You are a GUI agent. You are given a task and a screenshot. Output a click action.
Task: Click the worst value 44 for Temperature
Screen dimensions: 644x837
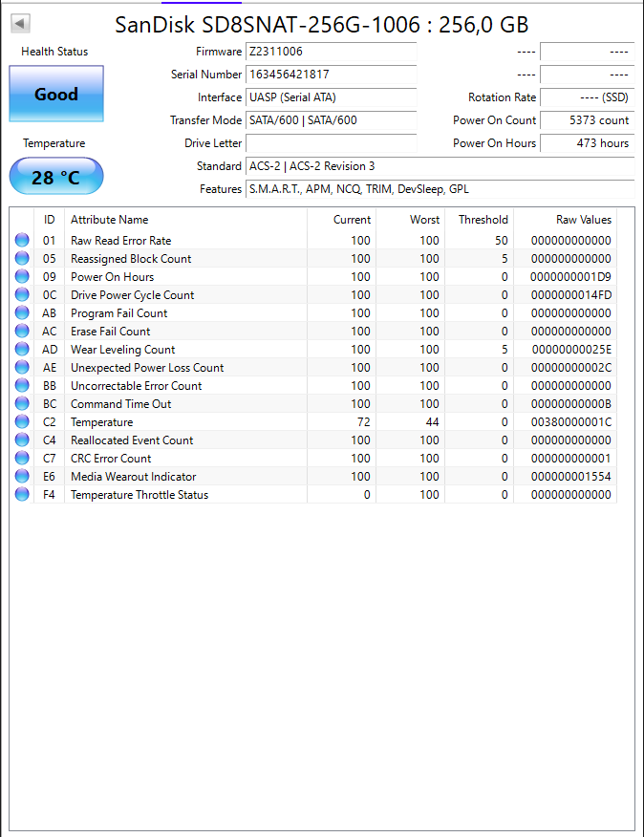pyautogui.click(x=433, y=422)
